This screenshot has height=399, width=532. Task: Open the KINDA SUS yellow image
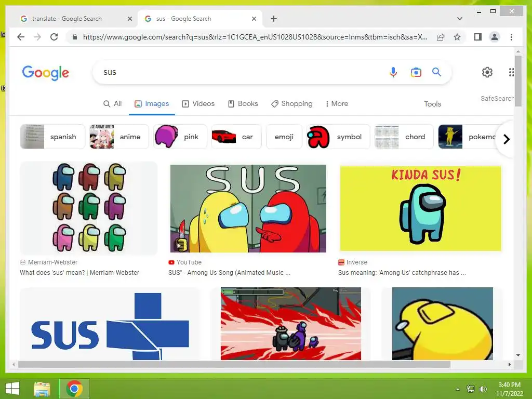(x=420, y=208)
